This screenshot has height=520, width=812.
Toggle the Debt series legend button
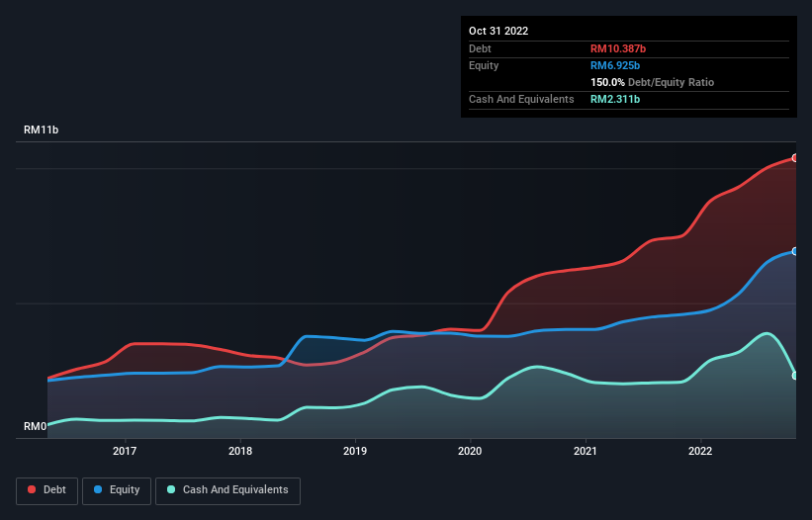tap(46, 490)
